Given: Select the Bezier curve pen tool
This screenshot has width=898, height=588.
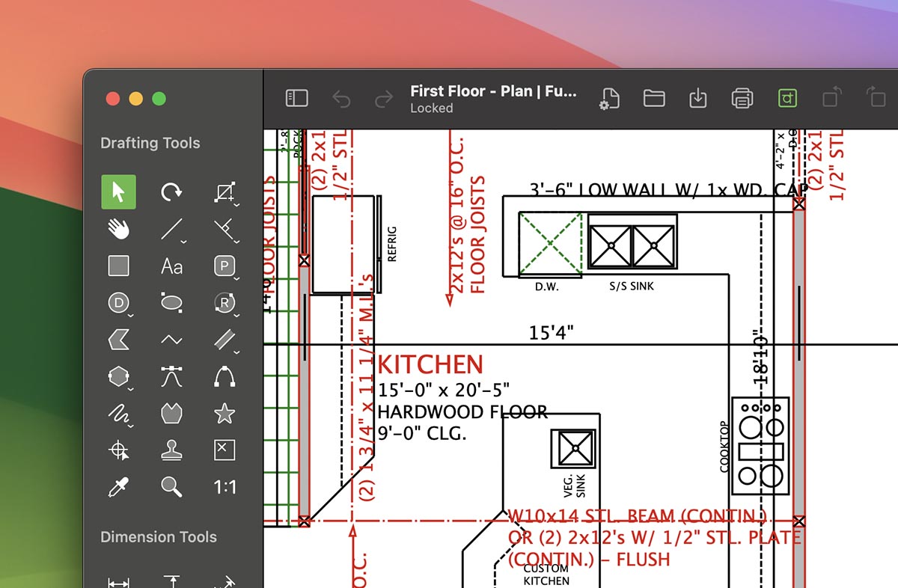Looking at the screenshot, I should [x=171, y=376].
